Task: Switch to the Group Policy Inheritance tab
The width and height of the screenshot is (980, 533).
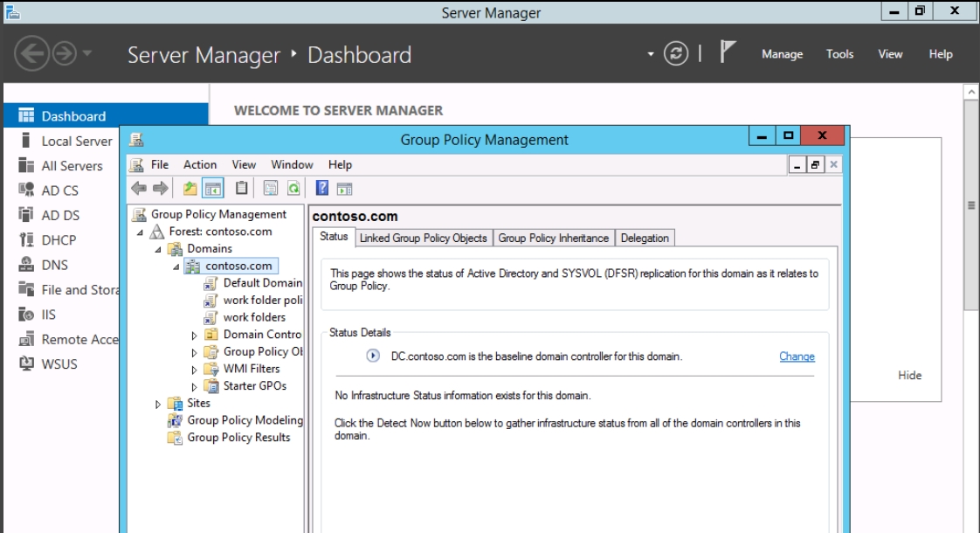Action: (553, 238)
